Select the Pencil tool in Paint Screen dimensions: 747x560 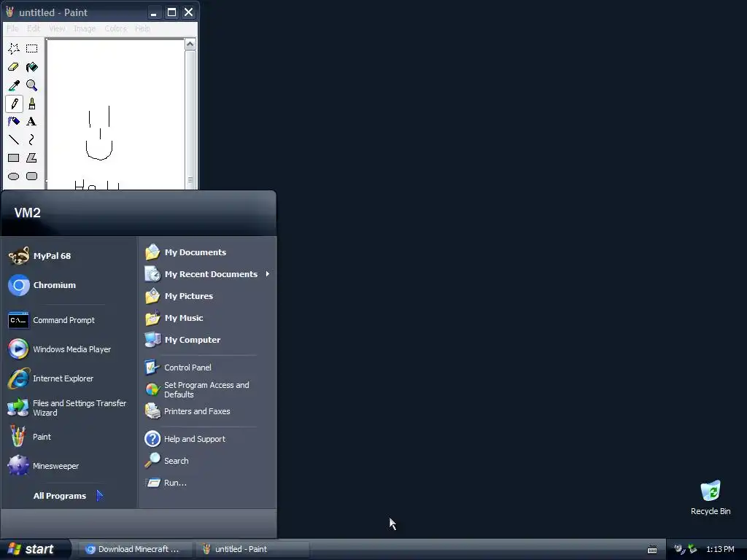point(14,104)
